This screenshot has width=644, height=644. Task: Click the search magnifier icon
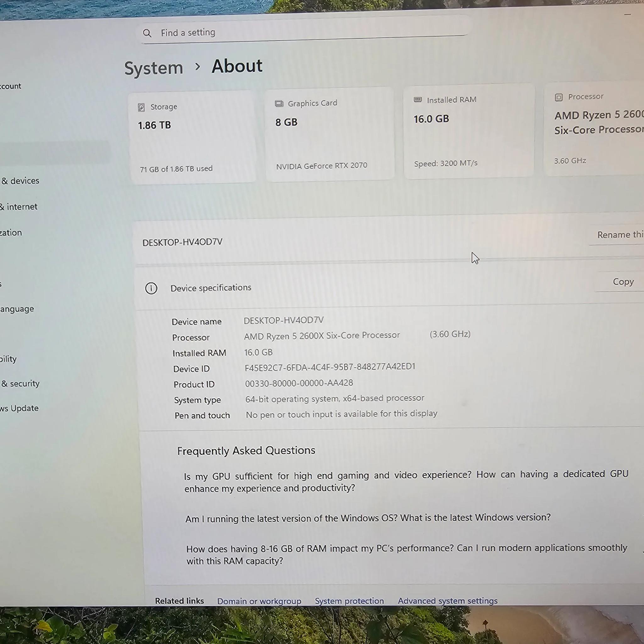tap(147, 33)
